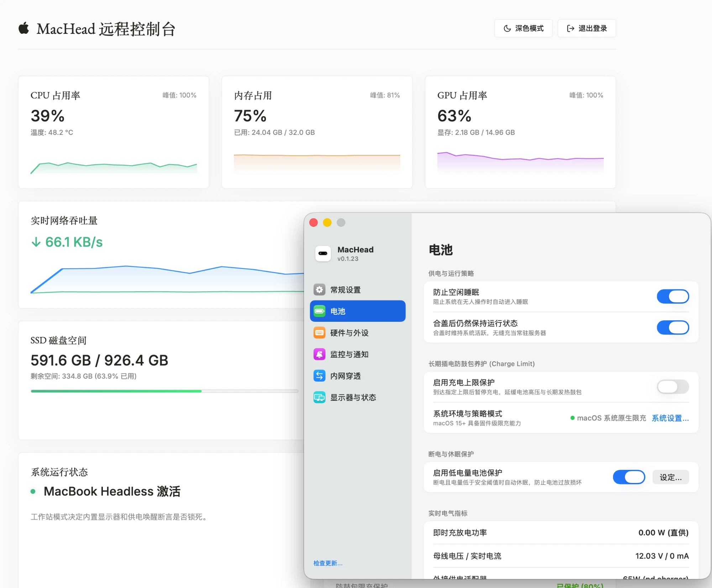Click the 检查更新... link

click(328, 563)
